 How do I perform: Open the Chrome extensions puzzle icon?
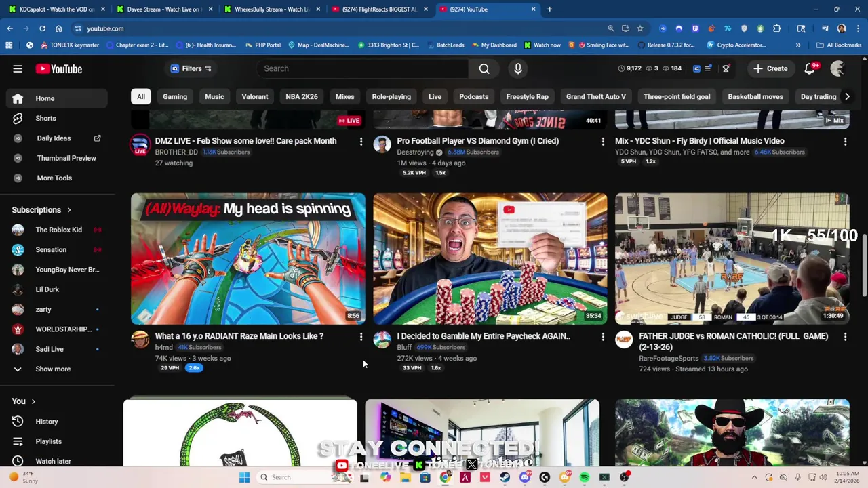(x=777, y=28)
